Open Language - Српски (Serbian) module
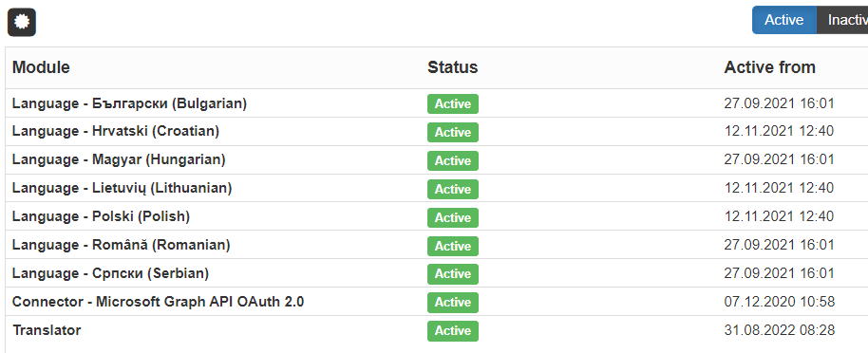The image size is (868, 353). pyautogui.click(x=111, y=273)
